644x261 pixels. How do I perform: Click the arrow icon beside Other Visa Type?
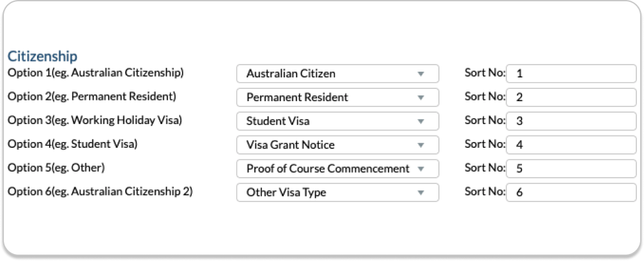click(420, 192)
